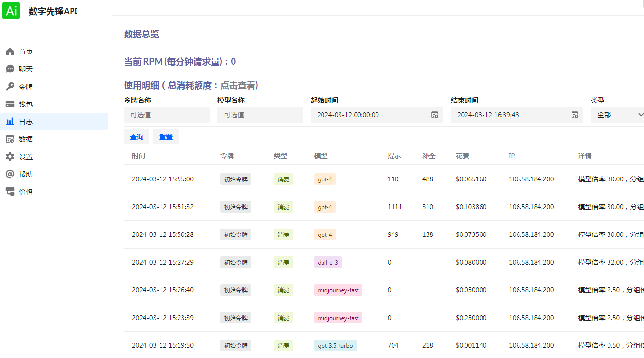Open 数据 from the sidebar
Image resolution: width=644 pixels, height=358 pixels.
click(54, 139)
